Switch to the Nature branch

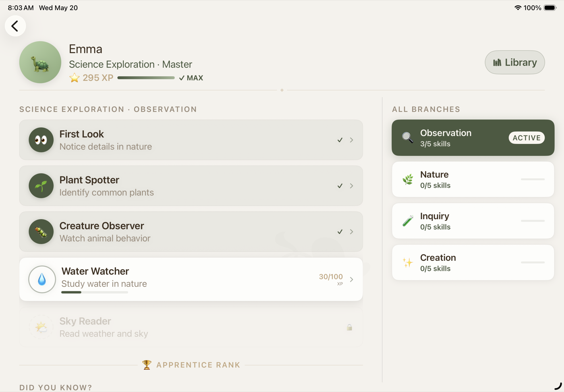(473, 179)
